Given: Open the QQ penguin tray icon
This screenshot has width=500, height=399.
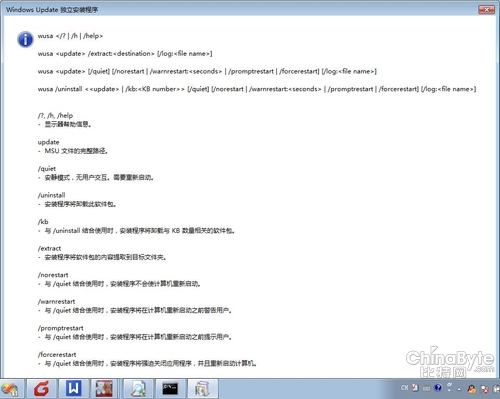Looking at the screenshot, I should pos(472,389).
